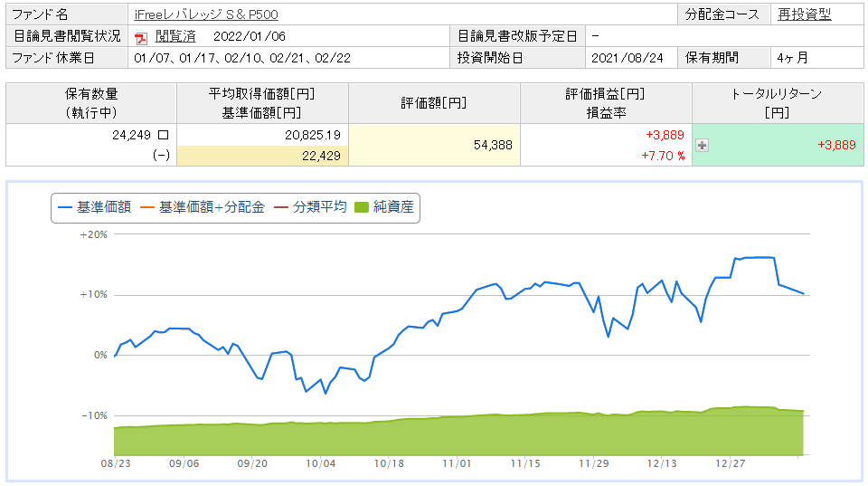Select the 24,249 holdings quantity
Image resolution: width=868 pixels, height=486 pixels.
[x=131, y=135]
